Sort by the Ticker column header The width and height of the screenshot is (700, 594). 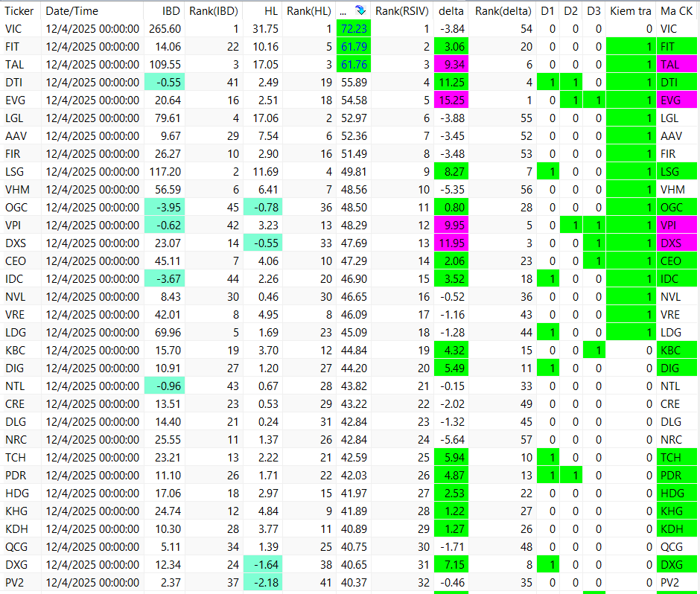(21, 10)
